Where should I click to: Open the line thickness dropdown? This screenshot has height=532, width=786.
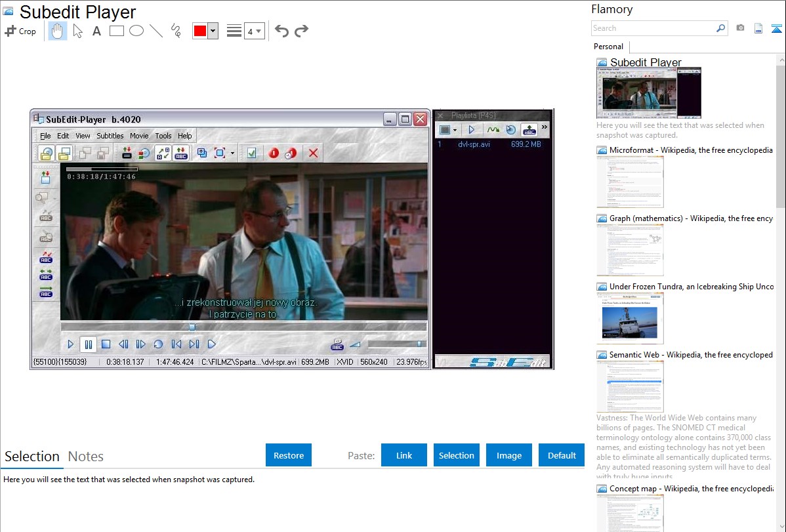(x=255, y=31)
